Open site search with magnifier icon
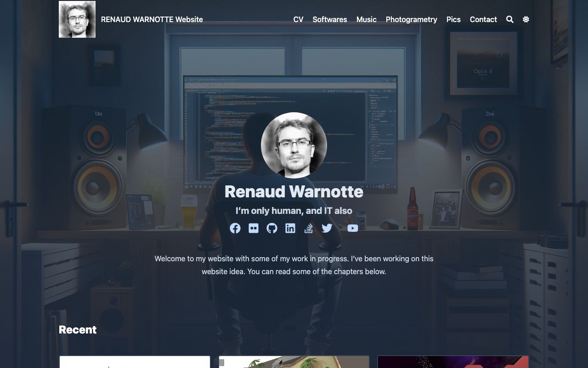Viewport: 588px width, 368px height. (510, 19)
